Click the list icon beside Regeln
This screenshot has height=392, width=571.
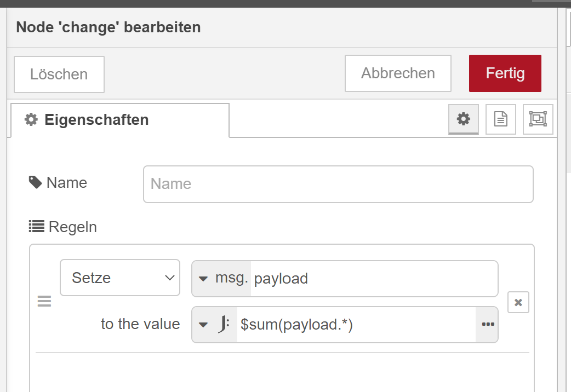(36, 226)
